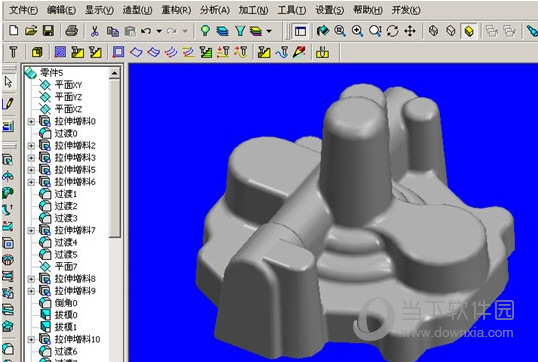538x362 pixels.
Task: Select 零件5 root in feature tree
Action: [x=51, y=73]
